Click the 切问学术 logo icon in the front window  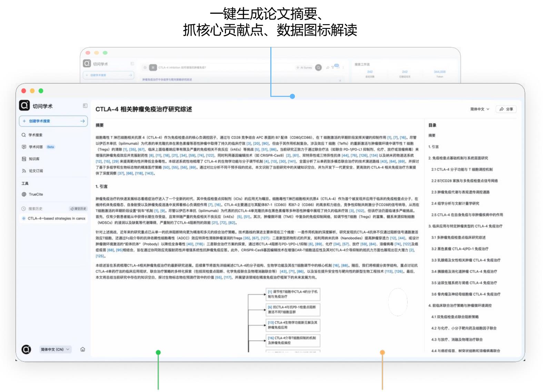coord(24,105)
